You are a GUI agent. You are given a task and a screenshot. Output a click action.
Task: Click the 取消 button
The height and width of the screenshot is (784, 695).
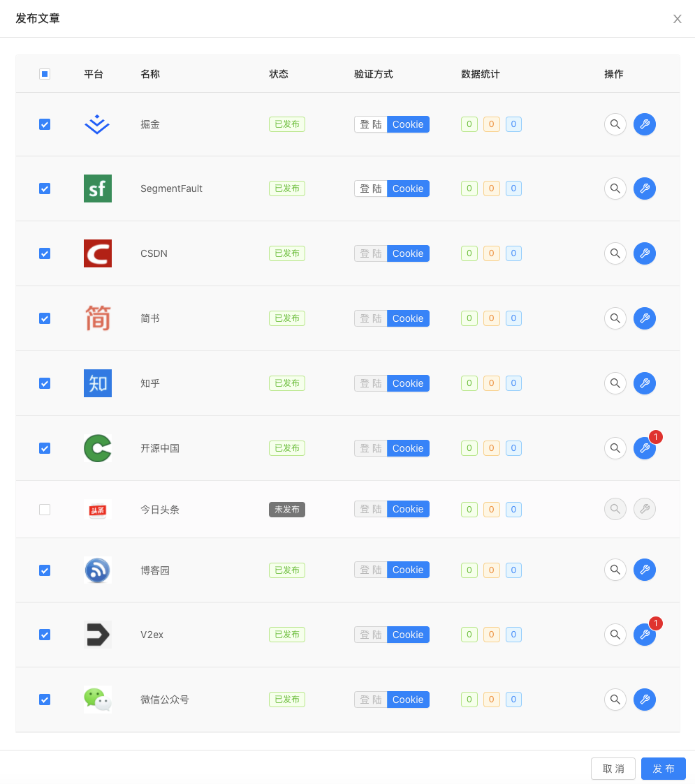(613, 769)
